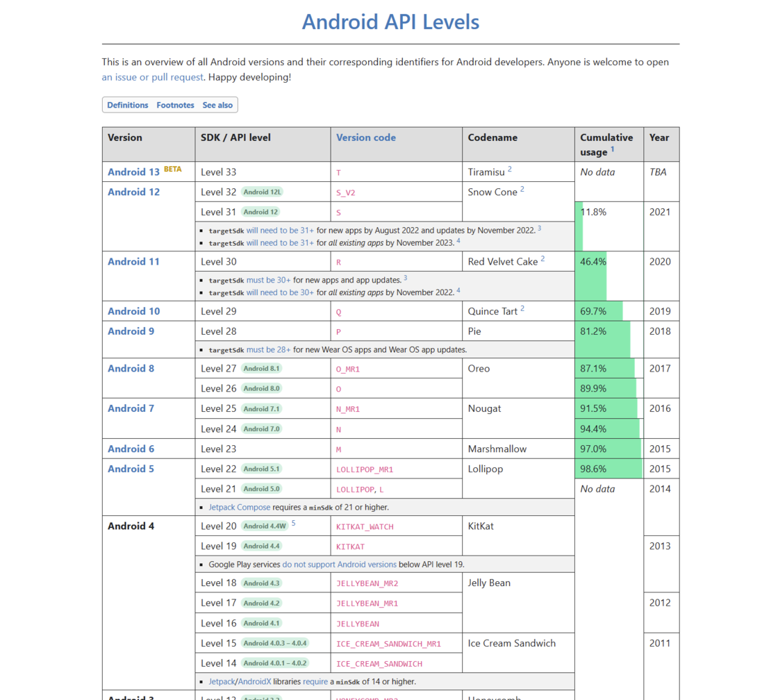Select the ICE_CREAM_SANDWICH_MR1 version code
778x700 pixels.
pos(388,644)
